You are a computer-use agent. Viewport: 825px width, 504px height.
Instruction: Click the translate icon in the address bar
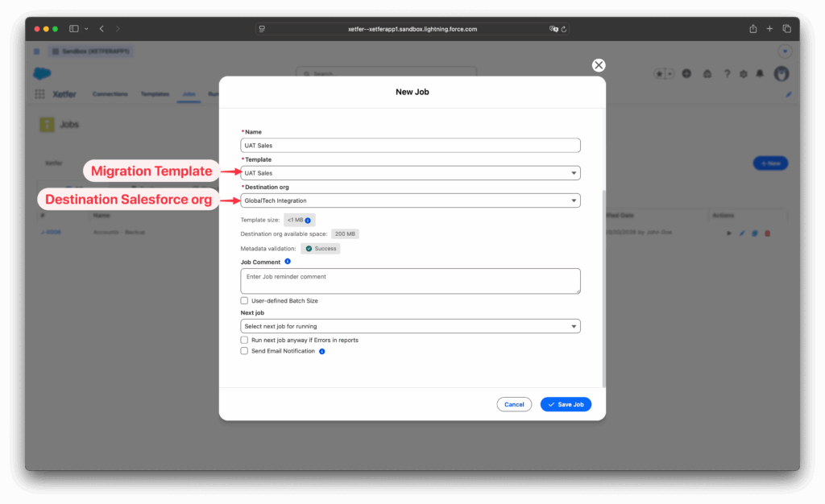[553, 29]
